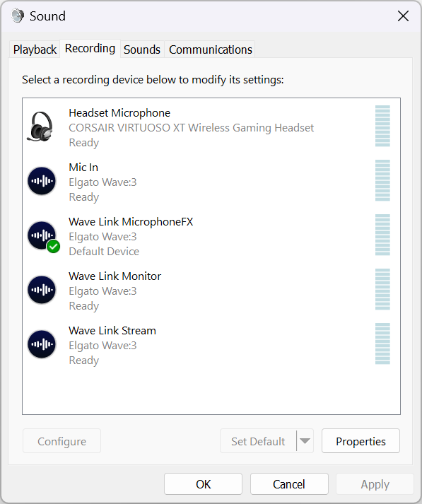Screen dimensions: 422x504
Task: Select the Recording tab
Action: coord(90,49)
